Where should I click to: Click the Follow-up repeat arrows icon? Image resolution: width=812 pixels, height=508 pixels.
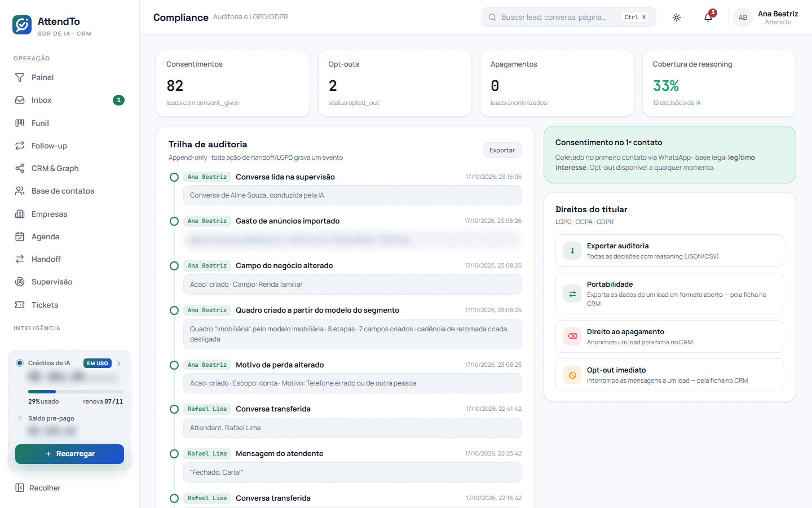pyautogui.click(x=20, y=146)
